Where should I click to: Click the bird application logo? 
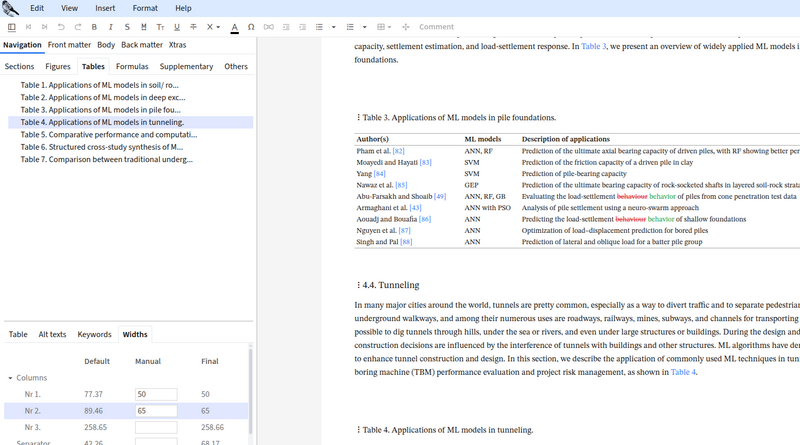point(10,8)
